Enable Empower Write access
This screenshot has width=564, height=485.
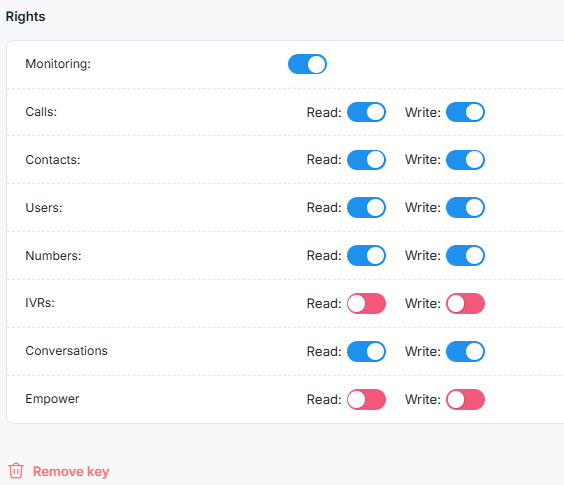[x=465, y=399]
